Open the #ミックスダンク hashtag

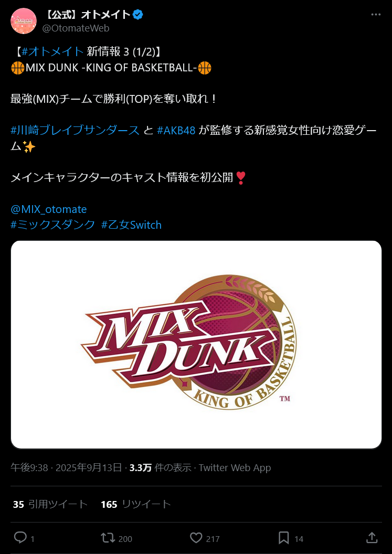point(53,225)
